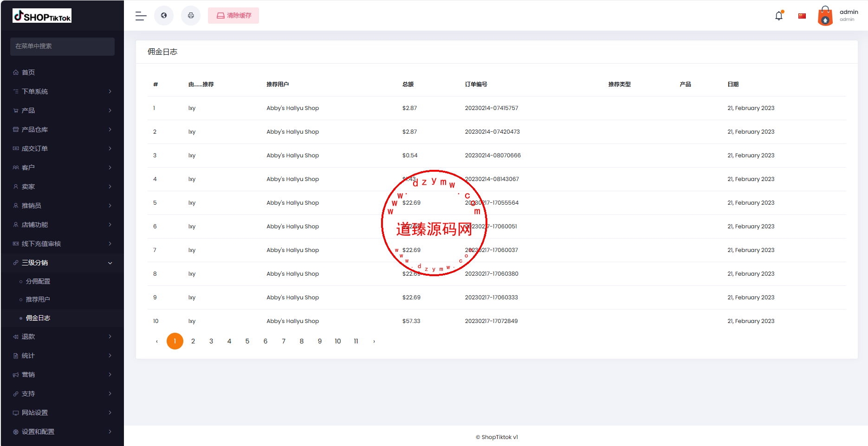Viewport: 868px width, 446px height.
Task: Expand the 下单系统 chevron
Action: point(110,91)
